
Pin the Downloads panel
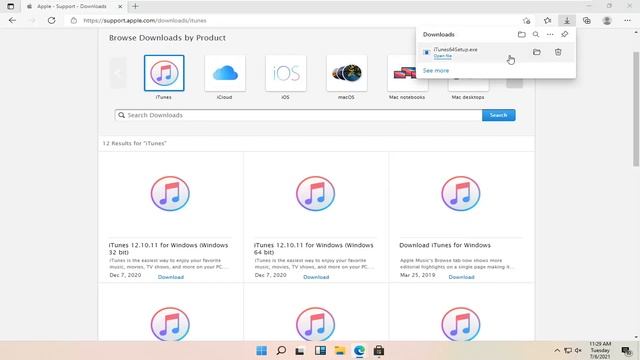coord(564,35)
